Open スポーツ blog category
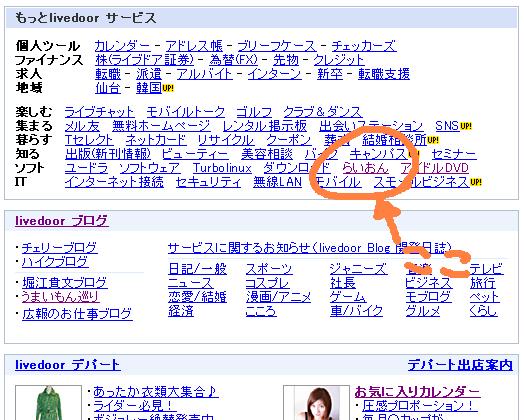Viewport: 524px width, 420px height. tap(269, 269)
